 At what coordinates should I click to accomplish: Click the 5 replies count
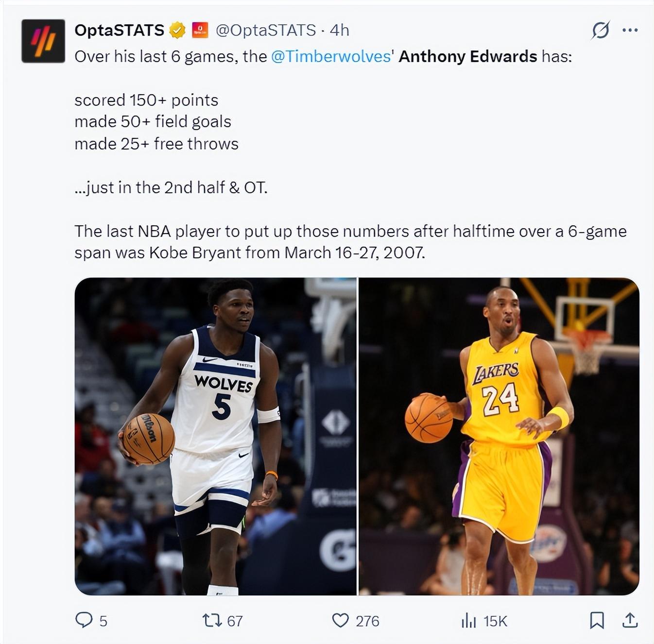point(103,621)
